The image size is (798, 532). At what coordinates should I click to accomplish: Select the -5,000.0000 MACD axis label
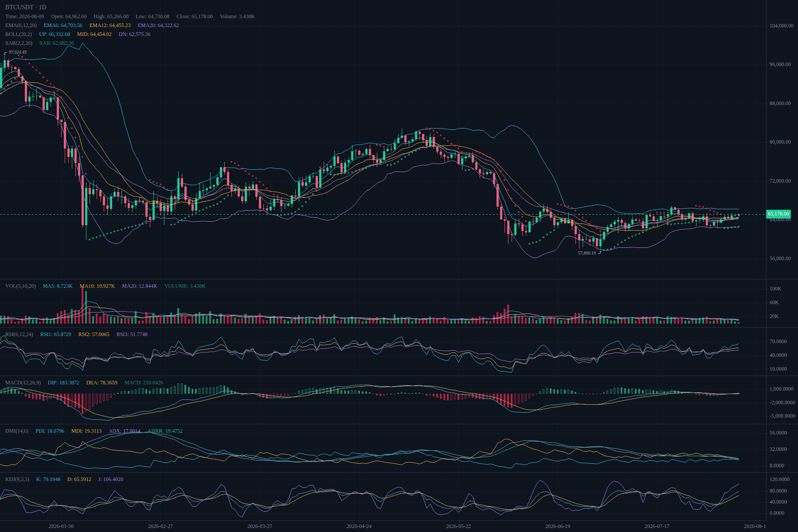(x=782, y=416)
